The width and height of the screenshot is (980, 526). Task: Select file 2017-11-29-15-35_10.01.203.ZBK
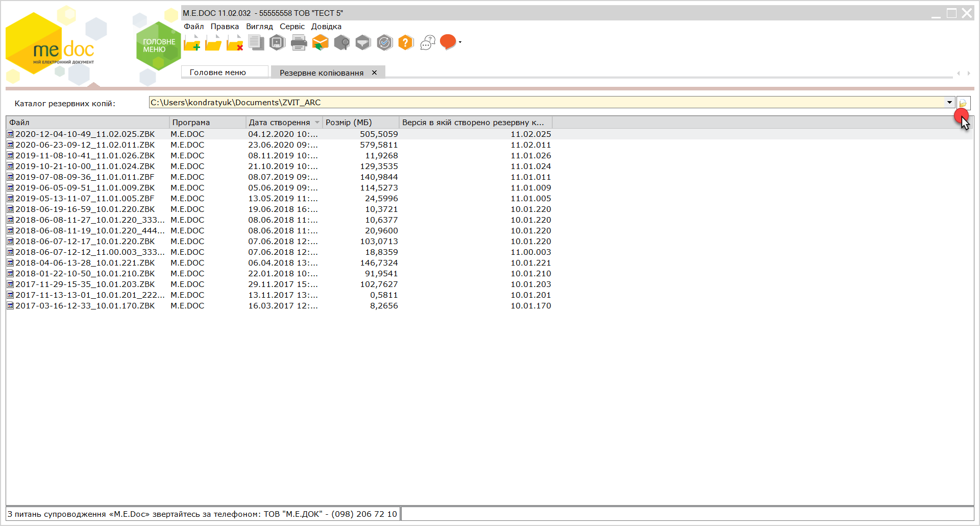click(x=85, y=284)
